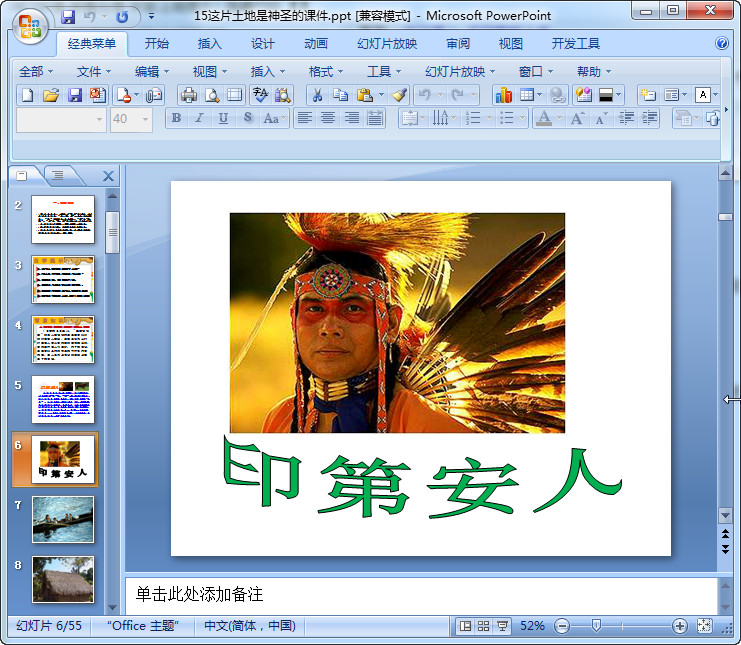Paste with the clipboard icon
The width and height of the screenshot is (741, 645).
coord(364,95)
